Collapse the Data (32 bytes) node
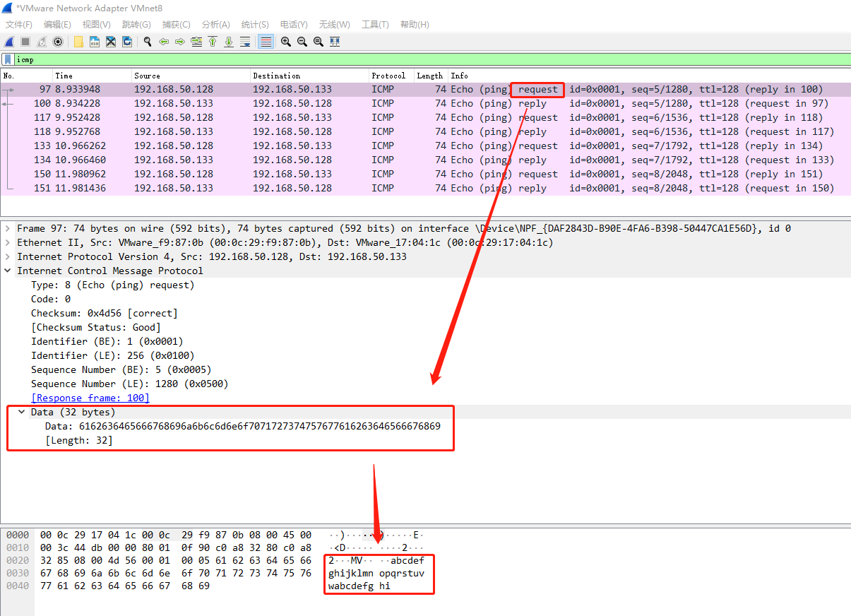851x616 pixels. [x=22, y=412]
